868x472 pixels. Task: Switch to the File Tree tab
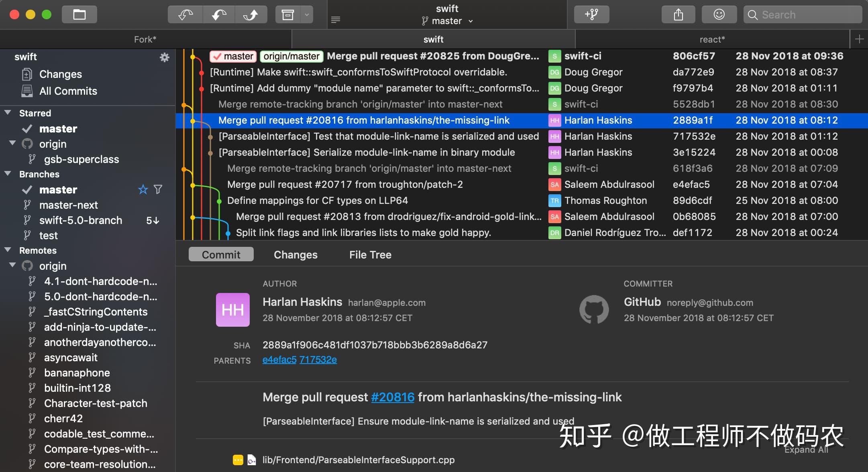click(x=370, y=254)
